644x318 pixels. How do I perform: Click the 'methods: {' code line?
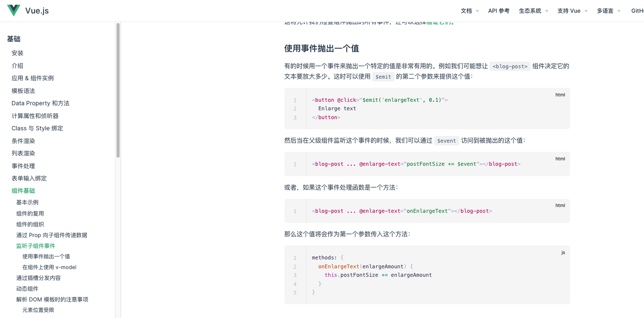pyautogui.click(x=327, y=258)
